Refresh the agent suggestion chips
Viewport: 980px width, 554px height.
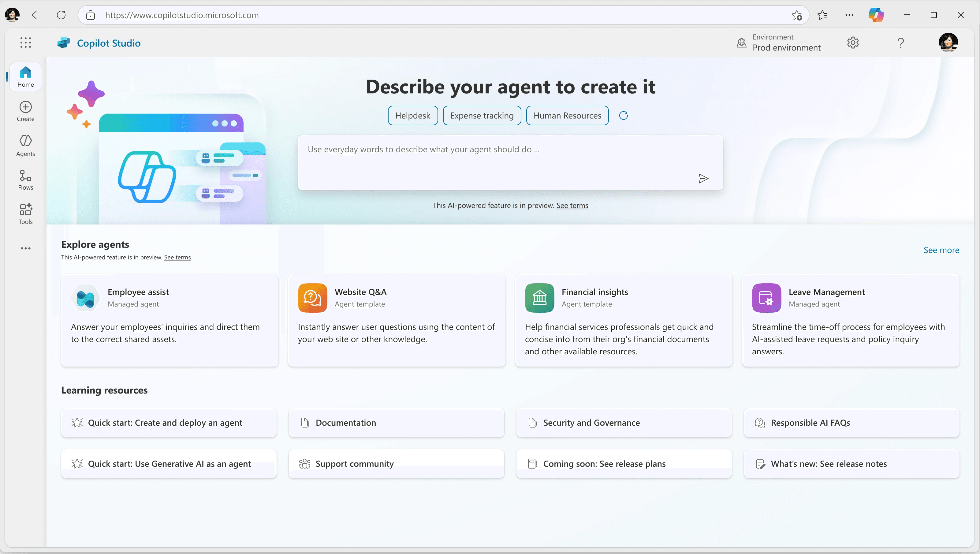click(623, 115)
